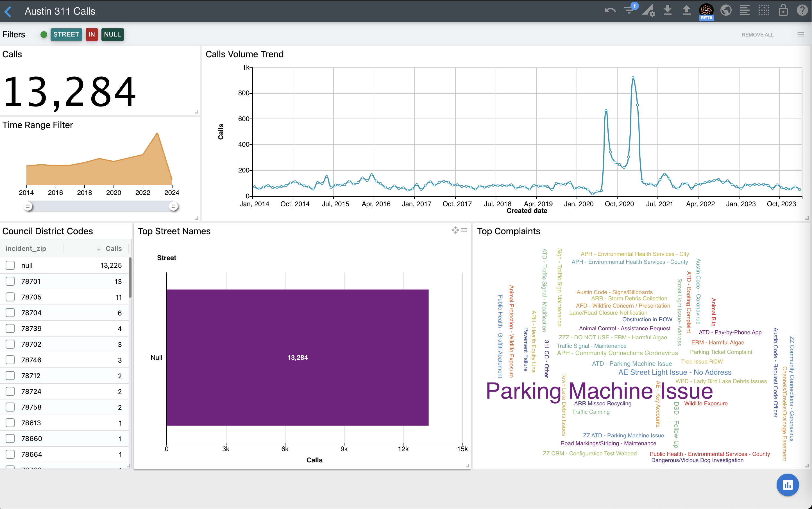Image resolution: width=812 pixels, height=509 pixels.
Task: Tick the 78701 zip code checkbox
Action: [x=10, y=281]
